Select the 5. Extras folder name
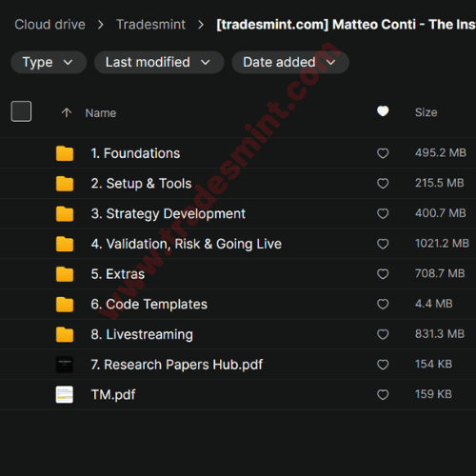Screen dimensions: 476x476 (x=118, y=274)
